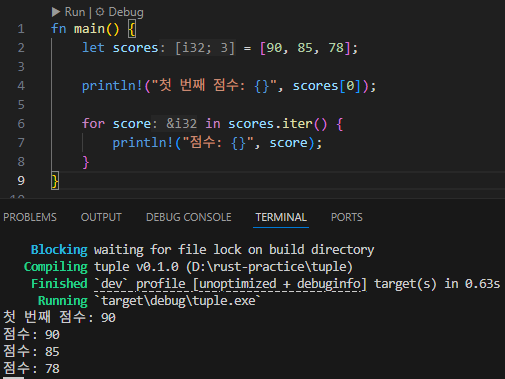505x379 pixels.
Task: Click terminal output '점수: 78'
Action: pyautogui.click(x=31, y=368)
